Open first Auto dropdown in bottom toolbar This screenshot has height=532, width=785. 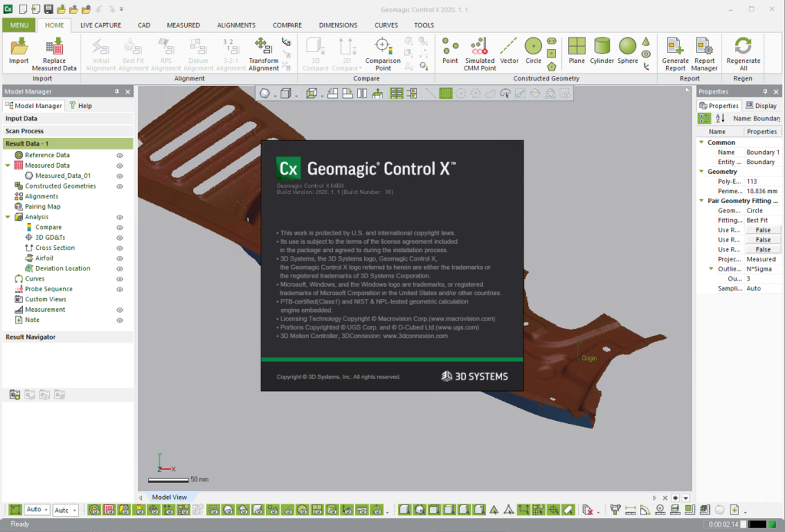click(37, 510)
